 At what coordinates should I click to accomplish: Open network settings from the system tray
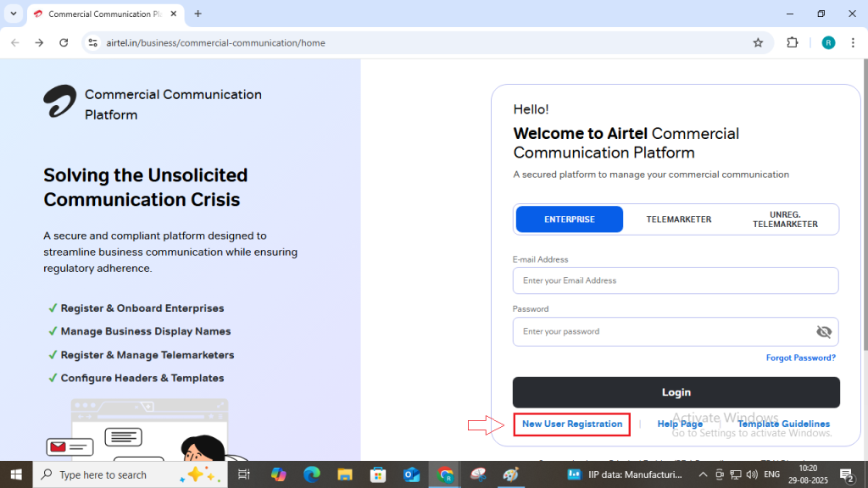click(x=735, y=474)
